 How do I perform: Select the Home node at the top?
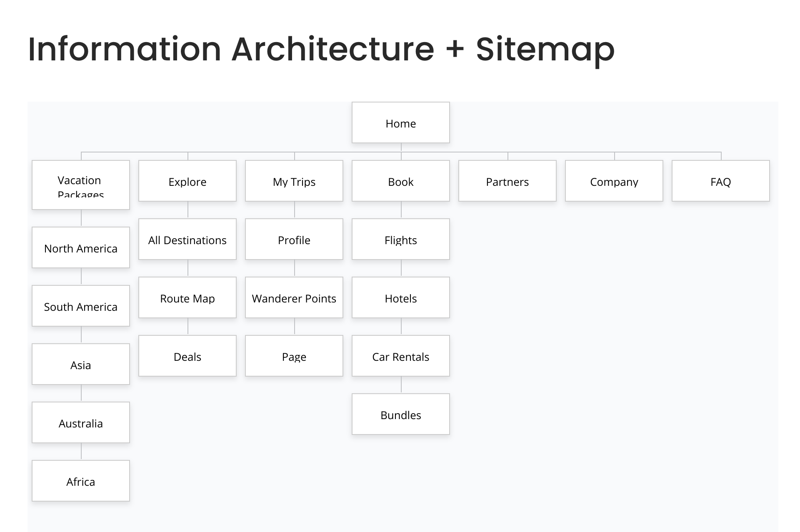400,122
